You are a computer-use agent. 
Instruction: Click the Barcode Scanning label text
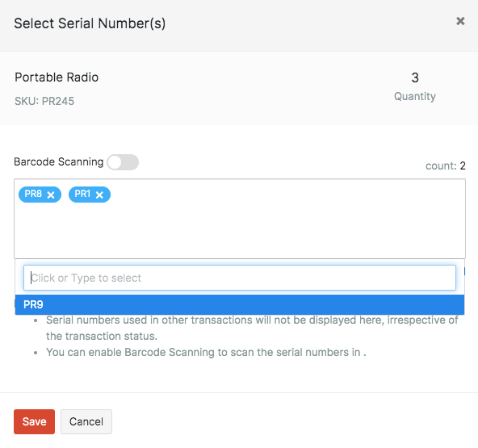click(x=59, y=161)
